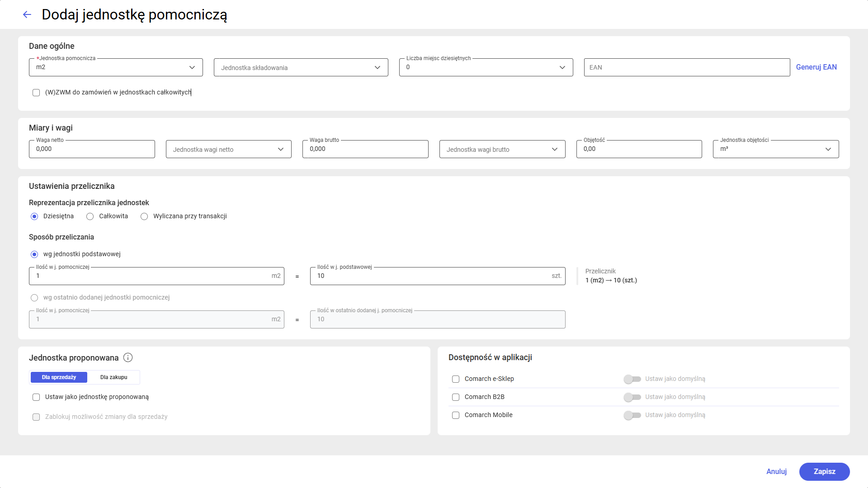Click Generuj EAN link

[816, 67]
